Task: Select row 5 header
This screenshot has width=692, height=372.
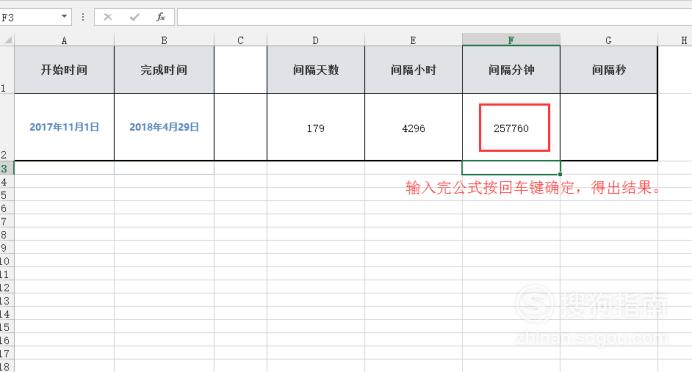Action: click(x=7, y=195)
